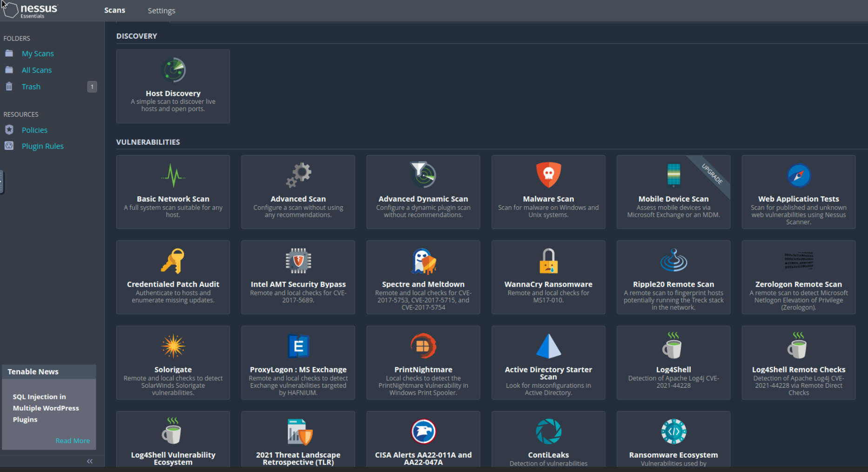Switch to the Settings tab
The height and width of the screenshot is (472, 868).
tap(161, 11)
